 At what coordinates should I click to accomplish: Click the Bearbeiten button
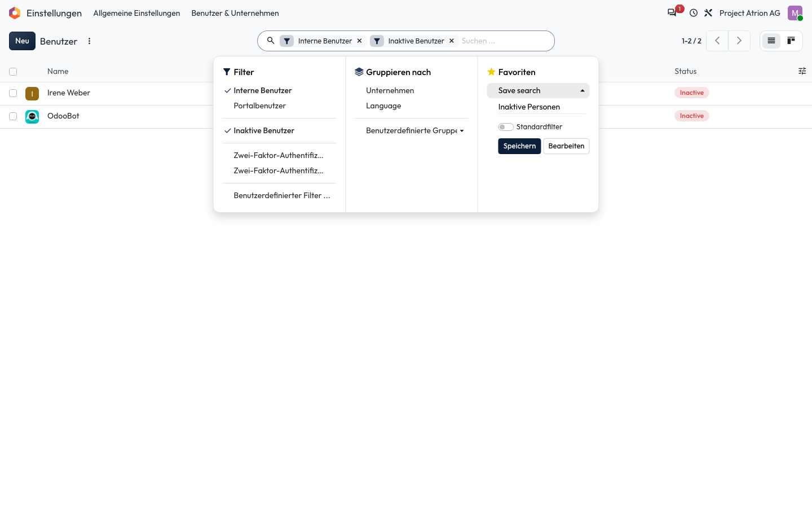[566, 146]
